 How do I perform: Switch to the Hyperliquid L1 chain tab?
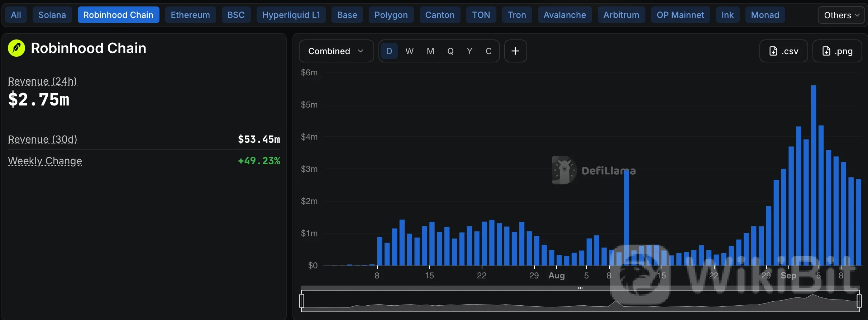click(291, 15)
